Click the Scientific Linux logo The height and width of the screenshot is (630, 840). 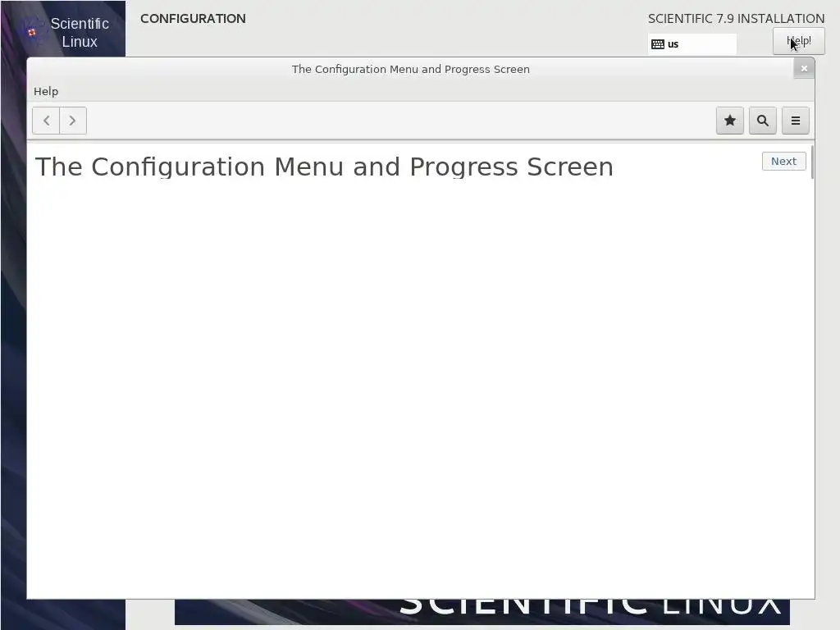pyautogui.click(x=64, y=31)
